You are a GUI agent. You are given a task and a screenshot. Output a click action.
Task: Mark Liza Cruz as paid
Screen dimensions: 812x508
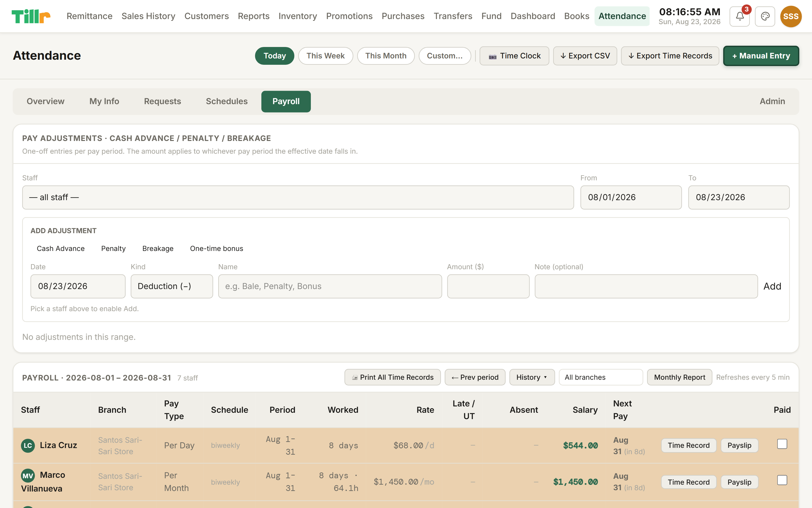tap(782, 444)
